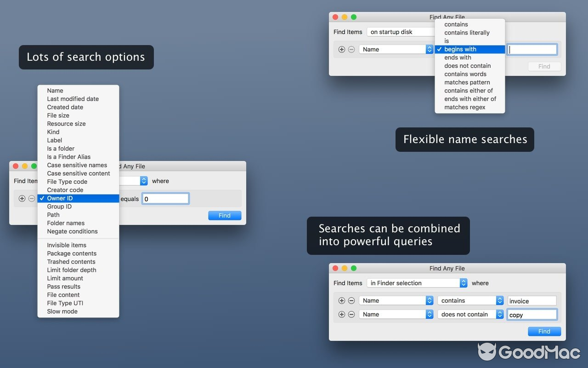
Task: Click the plus icon on the 'invoice' condition row
Action: (342, 300)
